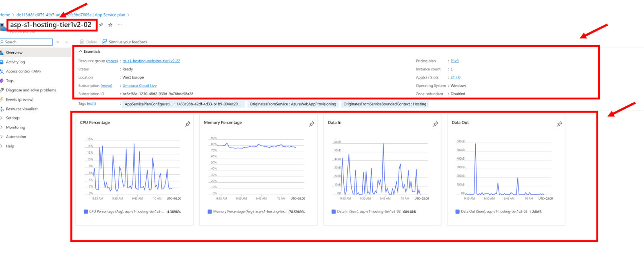644x280 pixels.
Task: Open Activity log in sidebar
Action: (15, 62)
